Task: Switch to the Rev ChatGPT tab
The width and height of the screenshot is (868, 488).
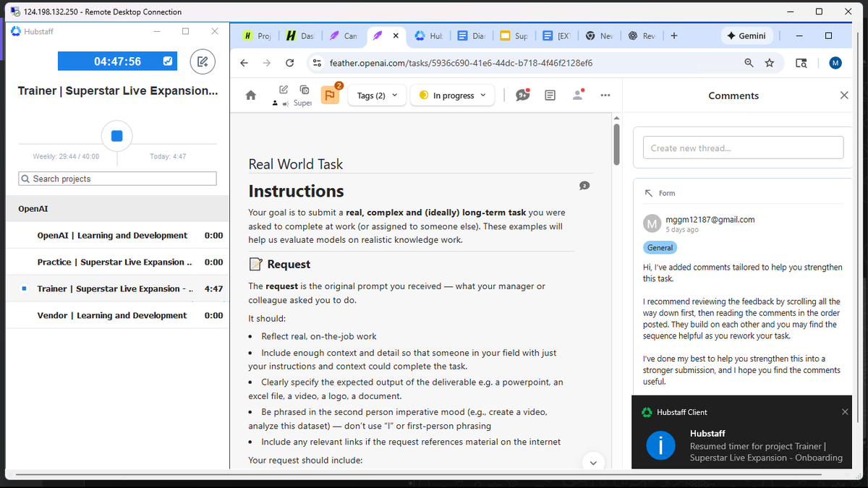Action: 642,35
